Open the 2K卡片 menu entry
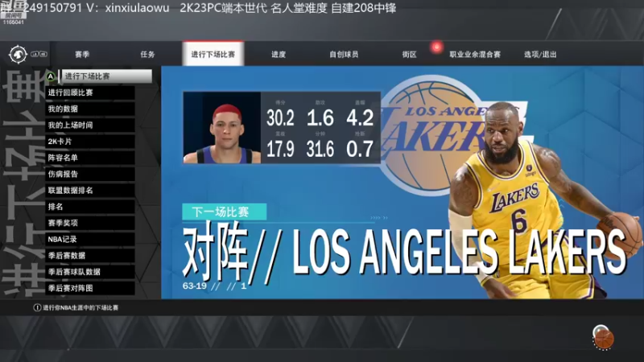This screenshot has width=644, height=362. tap(90, 142)
